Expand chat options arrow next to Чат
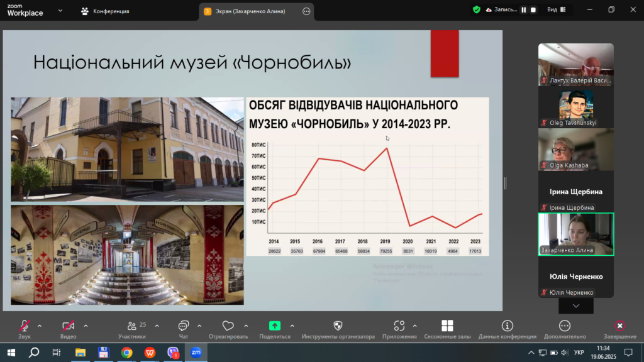 click(199, 326)
